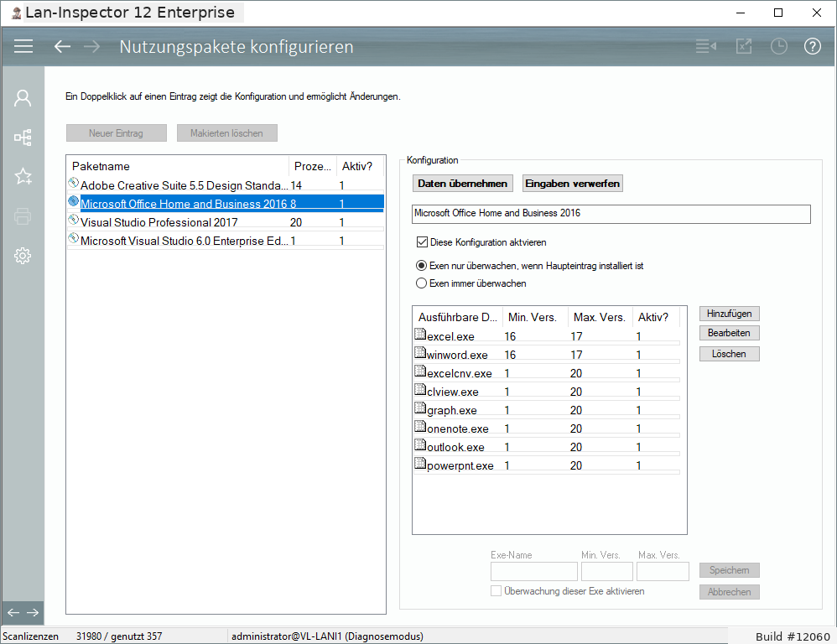Click the Max. Vers. input field
The height and width of the screenshot is (644, 837).
(x=663, y=571)
